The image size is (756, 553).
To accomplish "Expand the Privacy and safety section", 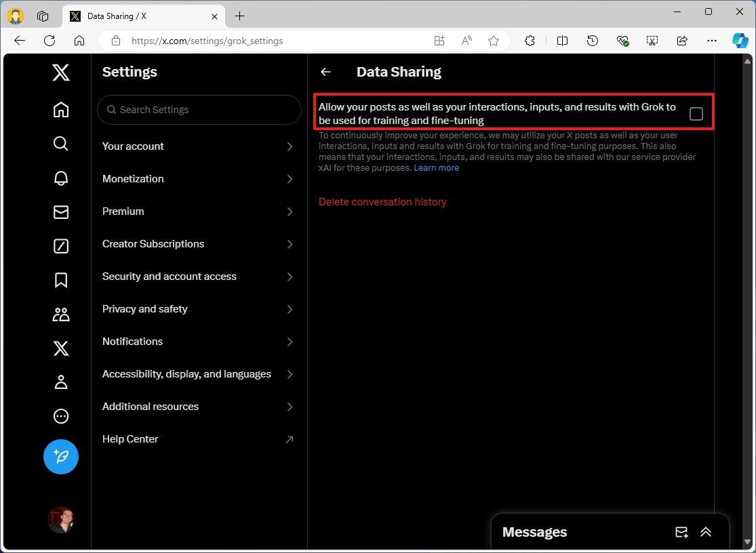I will pos(199,309).
